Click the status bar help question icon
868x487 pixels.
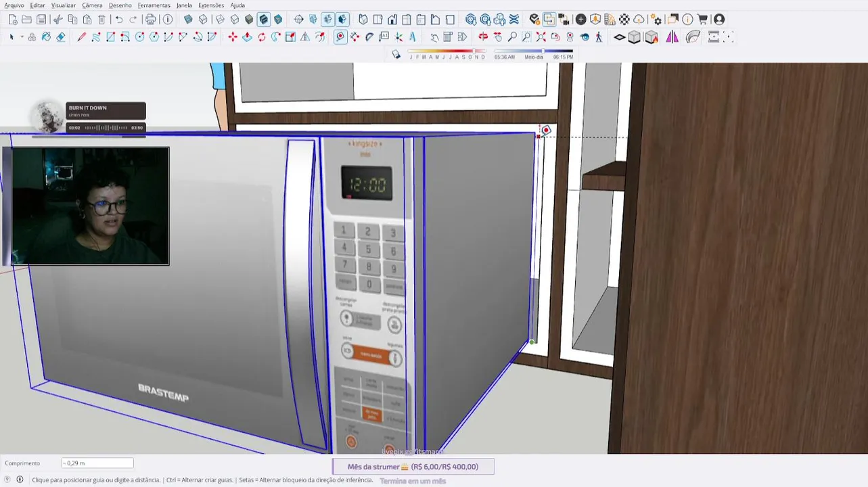point(7,480)
